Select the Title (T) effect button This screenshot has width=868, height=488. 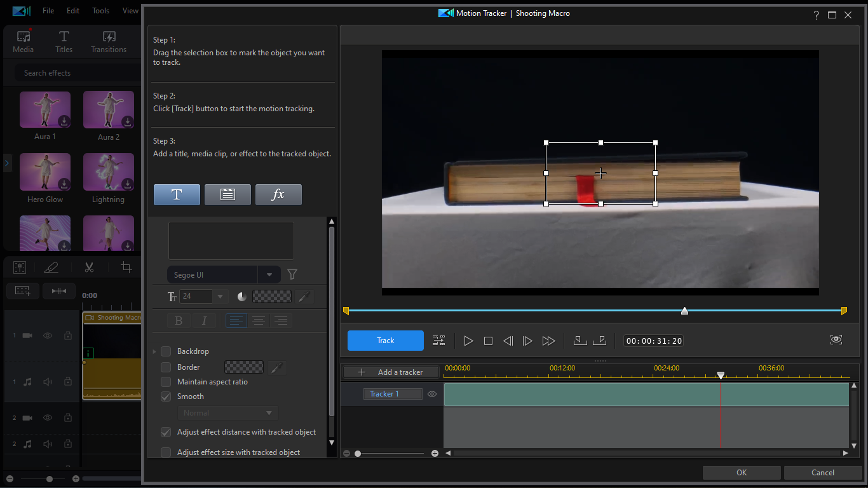pos(177,195)
